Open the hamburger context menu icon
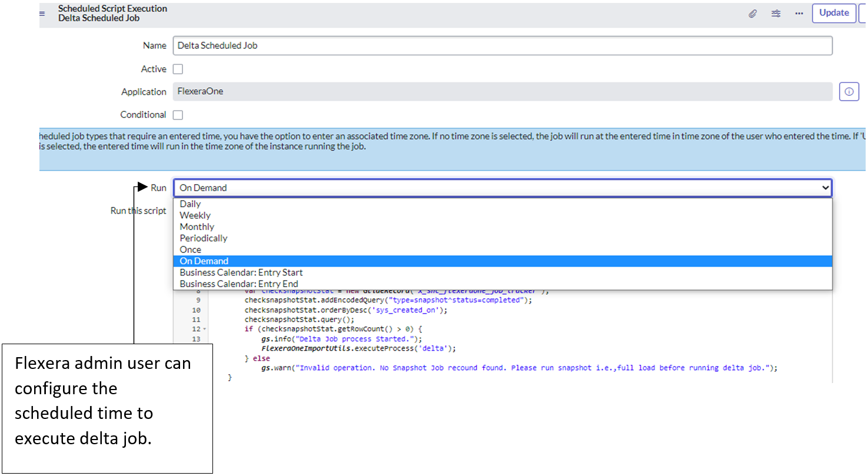 click(x=42, y=14)
